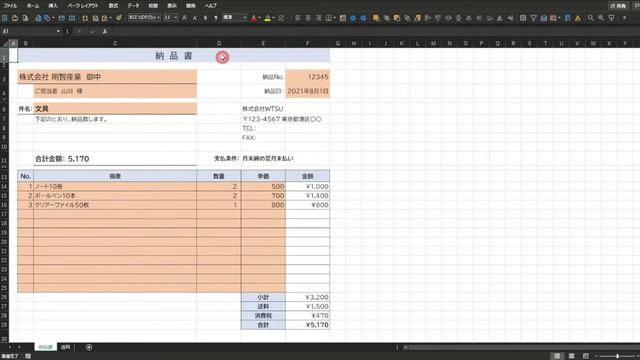The image size is (640, 360).
Task: Select the date cell 2021年8月1日
Action: 307,91
